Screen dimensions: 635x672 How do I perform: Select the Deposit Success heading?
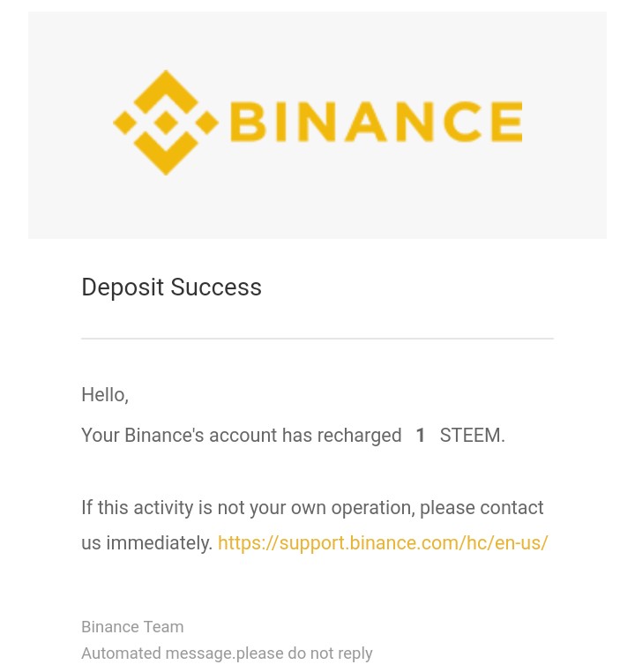[x=171, y=287]
